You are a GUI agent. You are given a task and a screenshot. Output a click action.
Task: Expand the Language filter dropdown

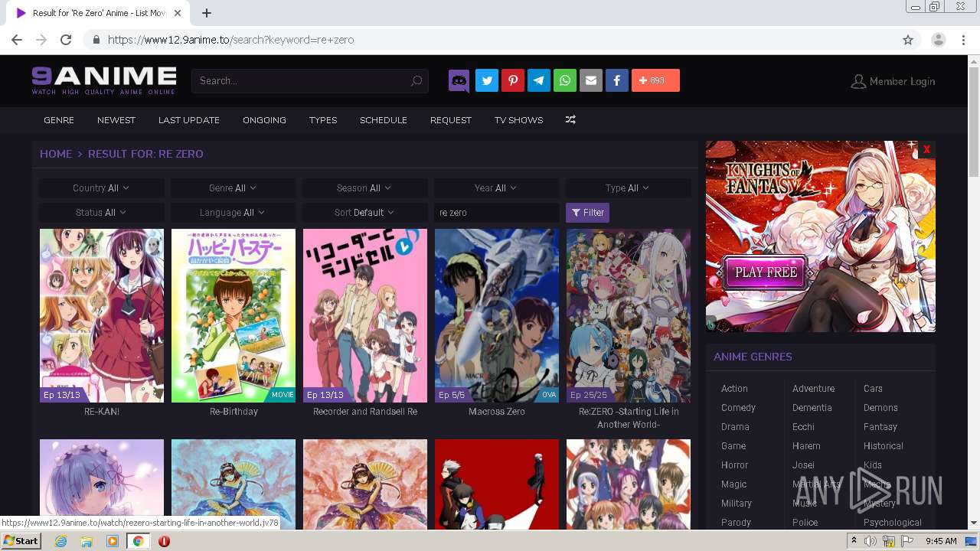233,213
